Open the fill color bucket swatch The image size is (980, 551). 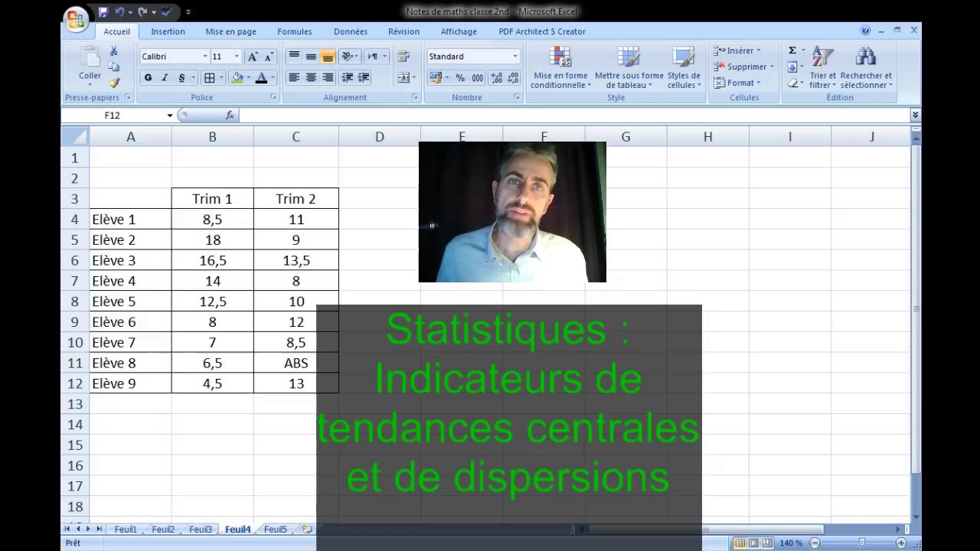237,78
